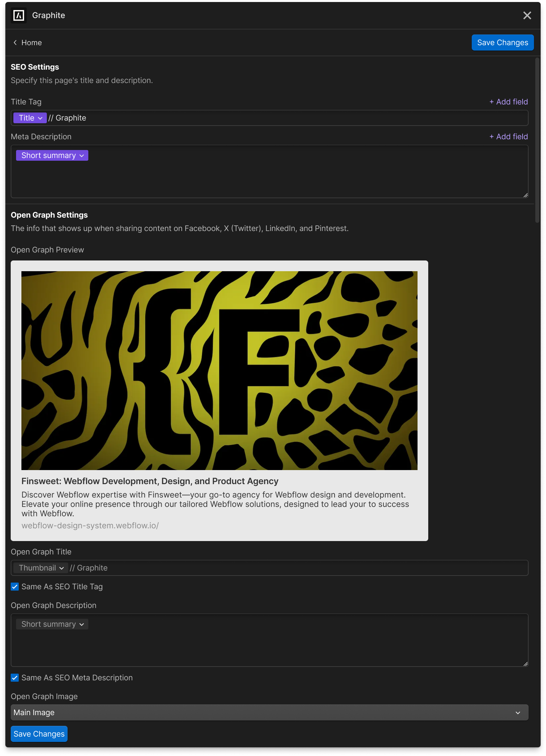Click the Open Graph Settings heading
546x756 pixels.
[x=49, y=215]
